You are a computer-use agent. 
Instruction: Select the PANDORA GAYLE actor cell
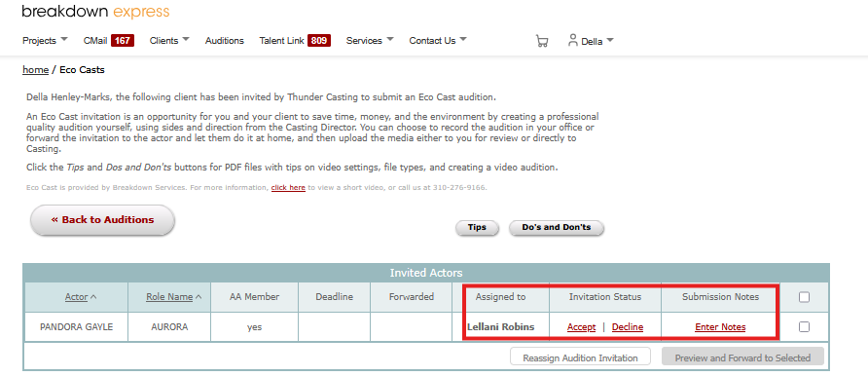click(77, 327)
